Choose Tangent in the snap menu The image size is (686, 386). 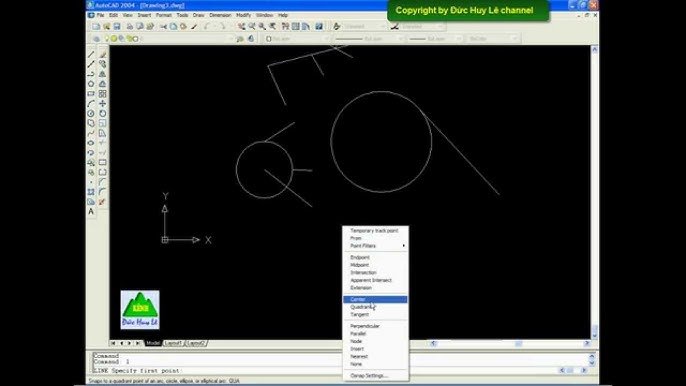[x=375, y=315]
